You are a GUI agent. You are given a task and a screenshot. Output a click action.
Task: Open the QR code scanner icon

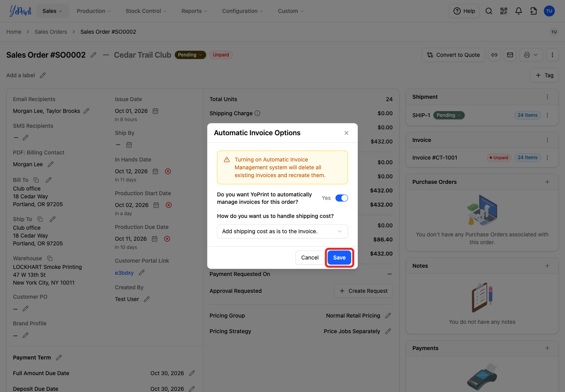(504, 11)
